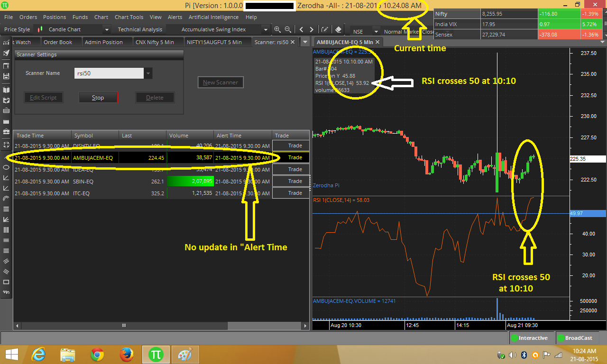Viewport: 607px width, 364px height.
Task: Click the New Scanner button
Action: click(221, 82)
